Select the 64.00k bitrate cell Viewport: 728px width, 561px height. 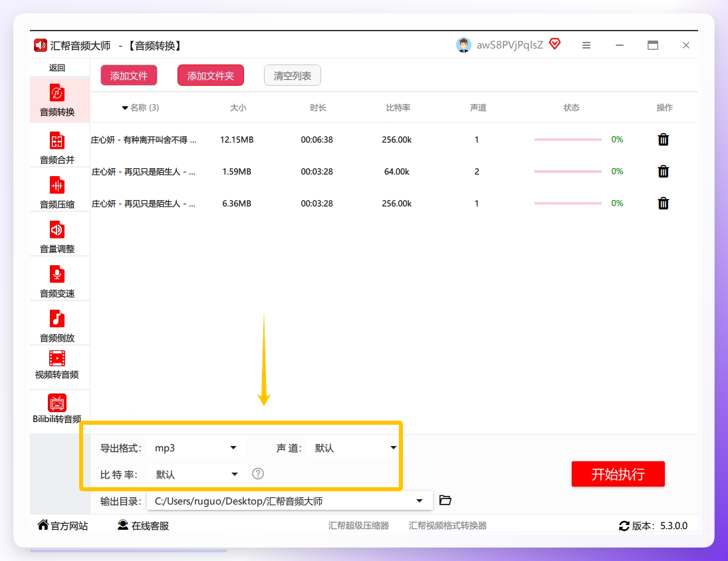click(x=396, y=171)
